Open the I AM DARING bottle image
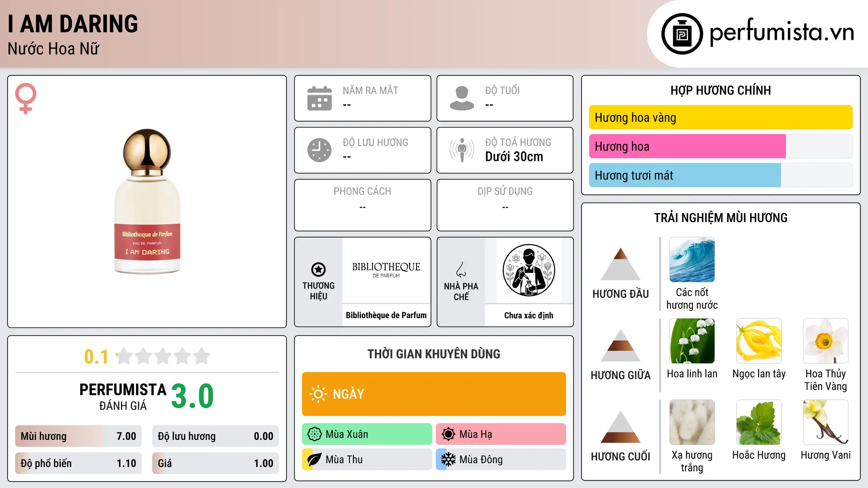This screenshot has width=868, height=488. click(147, 201)
